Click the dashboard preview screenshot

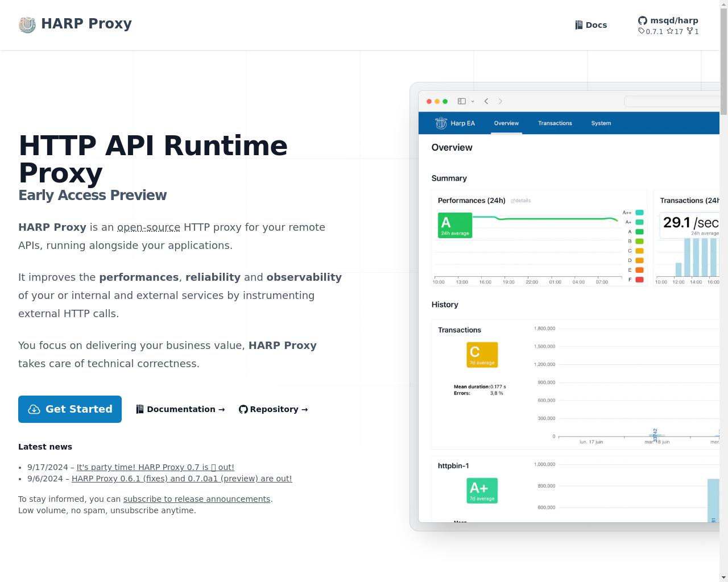click(568, 307)
